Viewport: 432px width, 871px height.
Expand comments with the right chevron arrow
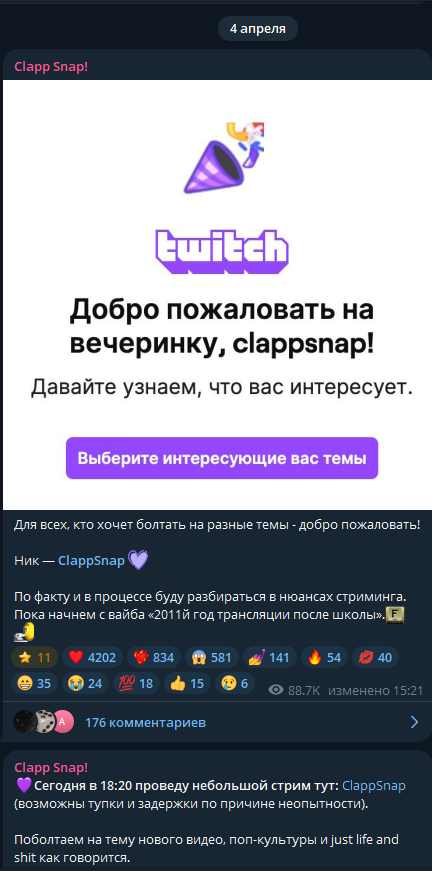pos(414,722)
